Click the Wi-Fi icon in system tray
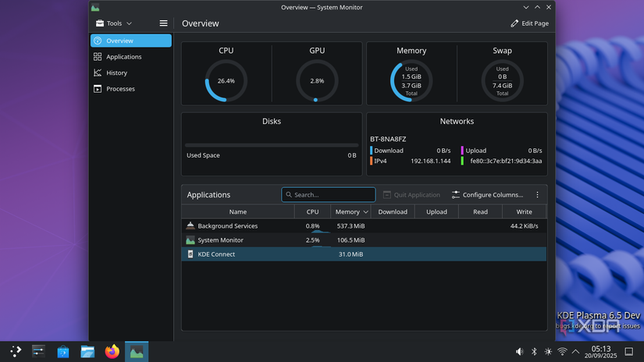 [562, 352]
